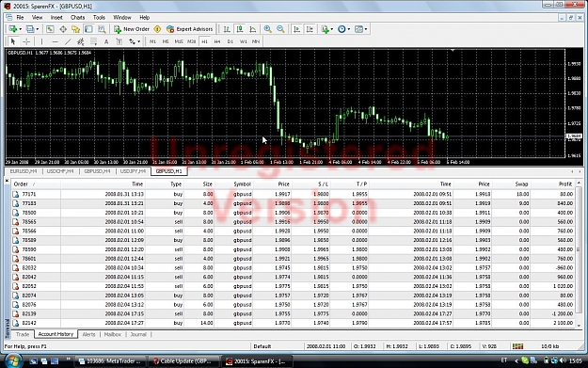This screenshot has height=368, width=588.
Task: Open the Profiles toolbar icon
Action: (x=30, y=29)
